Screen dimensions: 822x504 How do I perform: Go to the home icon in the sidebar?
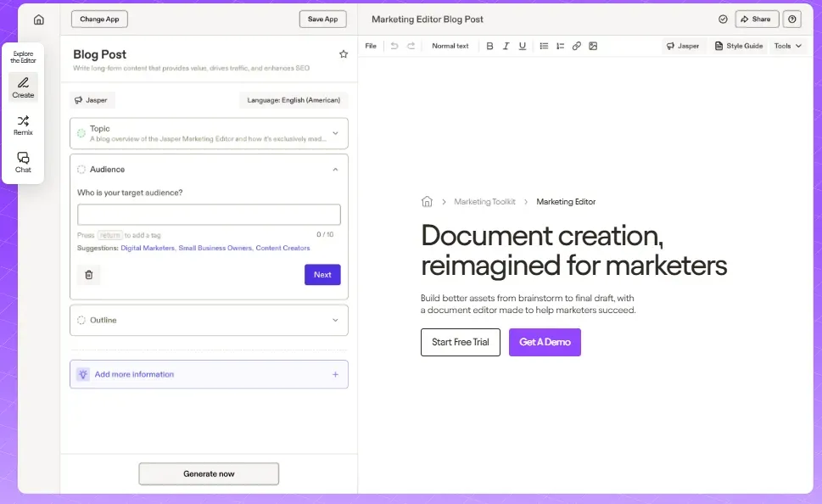tap(39, 20)
